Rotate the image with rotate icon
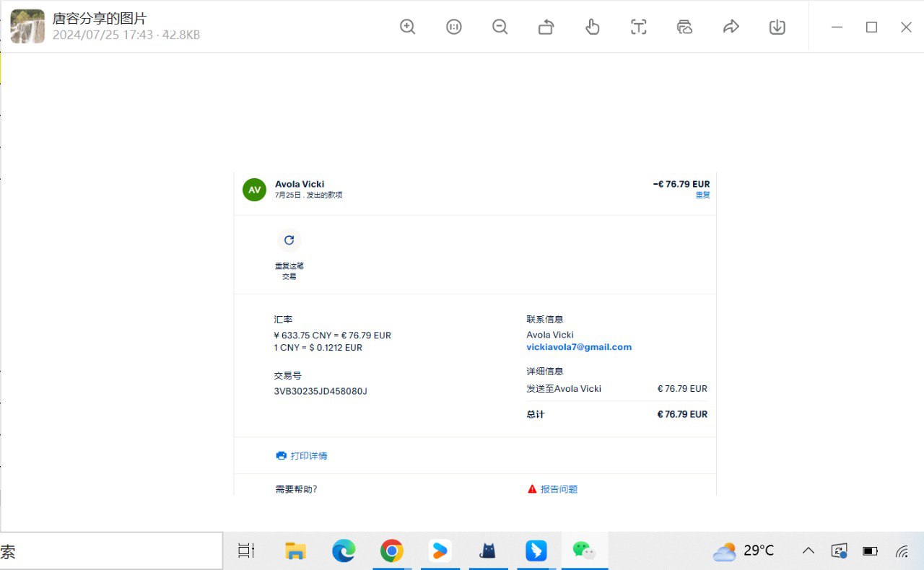This screenshot has height=570, width=924. tap(546, 27)
